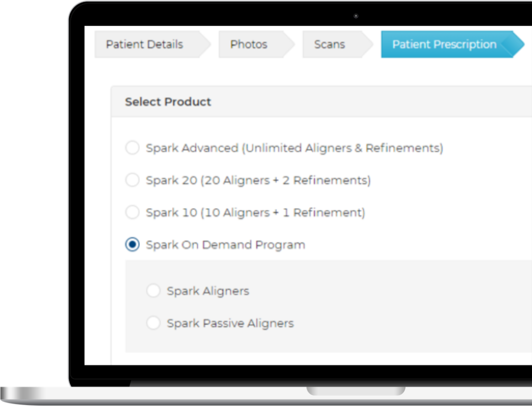Select the Spark Advanced unlimited aligners plan

(x=132, y=148)
